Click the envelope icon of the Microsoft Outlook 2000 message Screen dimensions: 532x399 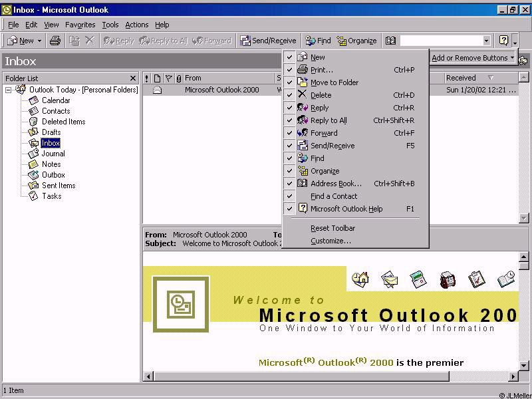158,90
